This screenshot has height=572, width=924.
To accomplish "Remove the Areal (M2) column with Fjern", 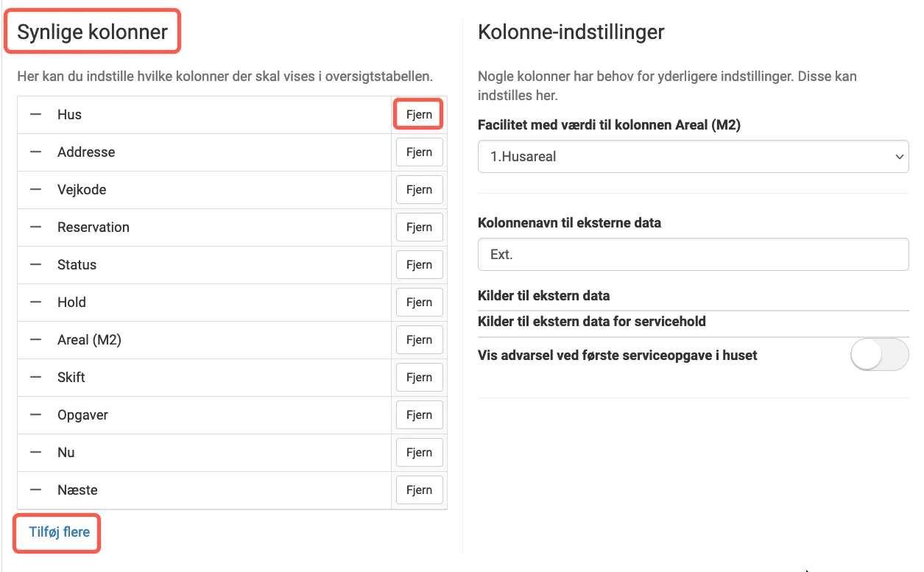I will 419,339.
